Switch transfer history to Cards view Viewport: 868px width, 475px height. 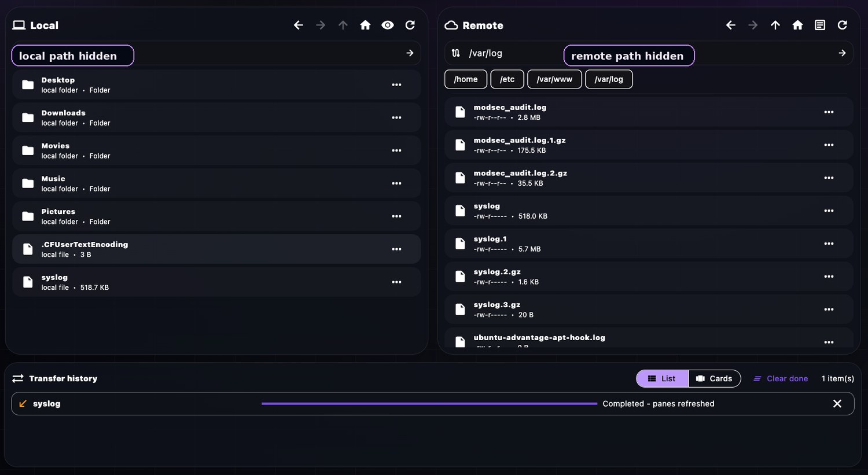(715, 378)
